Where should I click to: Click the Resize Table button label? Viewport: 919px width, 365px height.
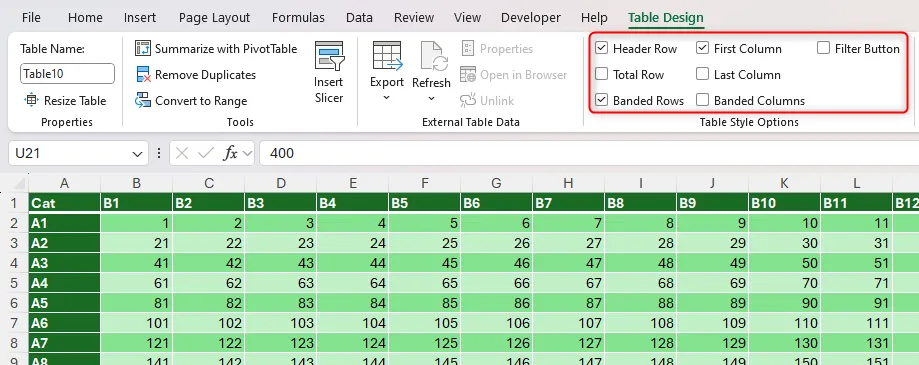coord(75,101)
